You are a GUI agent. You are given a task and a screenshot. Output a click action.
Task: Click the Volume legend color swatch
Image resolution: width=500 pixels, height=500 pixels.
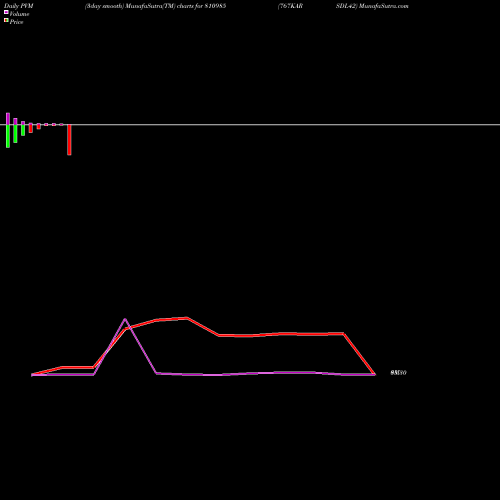pos(6,12)
